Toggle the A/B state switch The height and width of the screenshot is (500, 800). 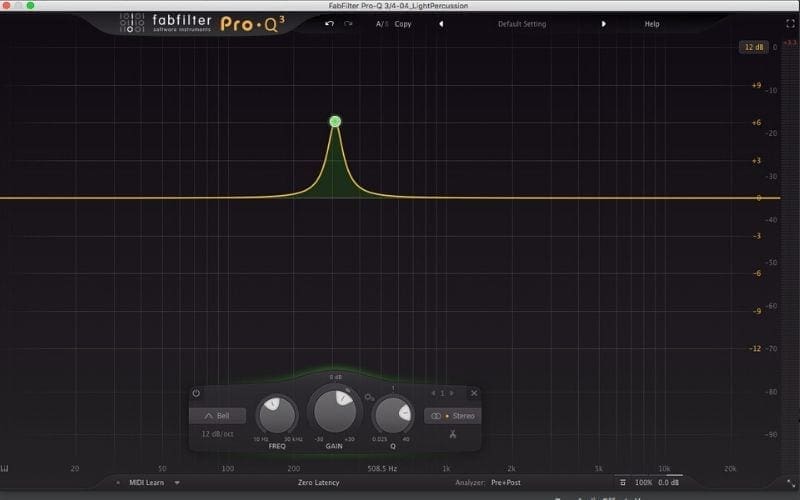tap(382, 24)
